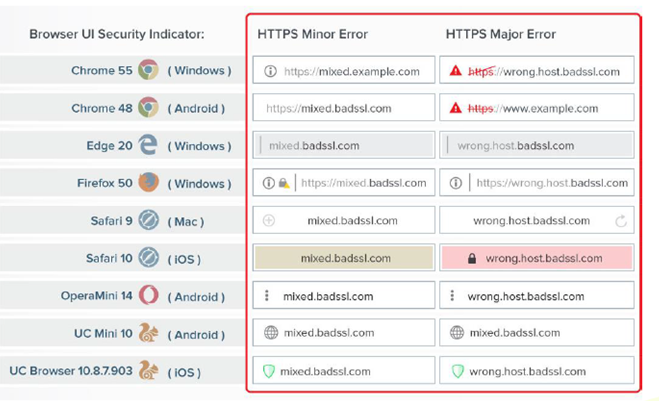Click the plus icon in Safari 9 minor error bar
Image resolution: width=659 pixels, height=401 pixels.
click(x=268, y=221)
